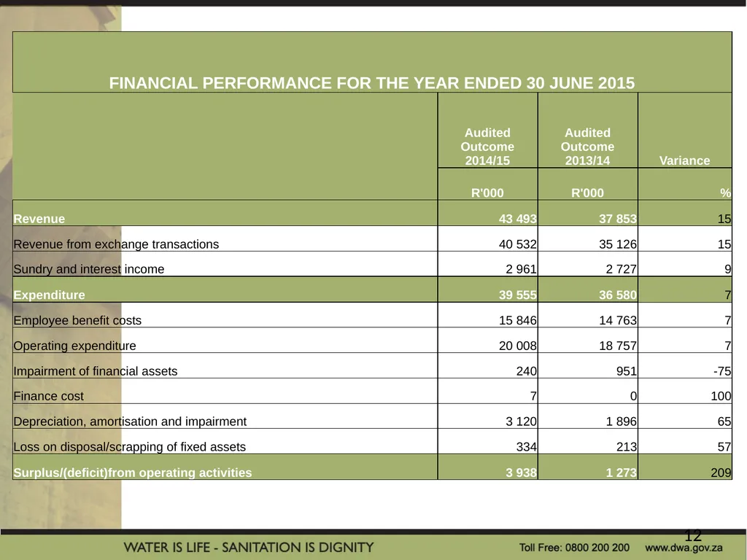The image size is (747, 560).
Task: Click the value 1 896
Action: click(x=621, y=421)
